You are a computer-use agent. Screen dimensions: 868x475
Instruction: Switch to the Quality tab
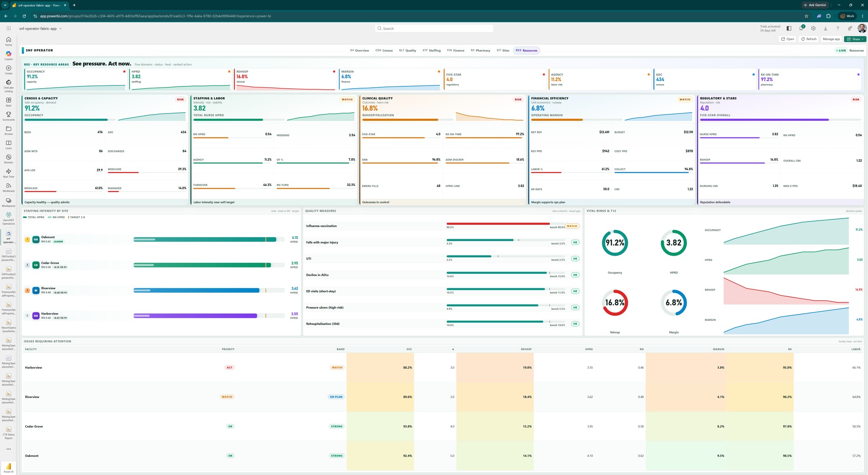407,50
